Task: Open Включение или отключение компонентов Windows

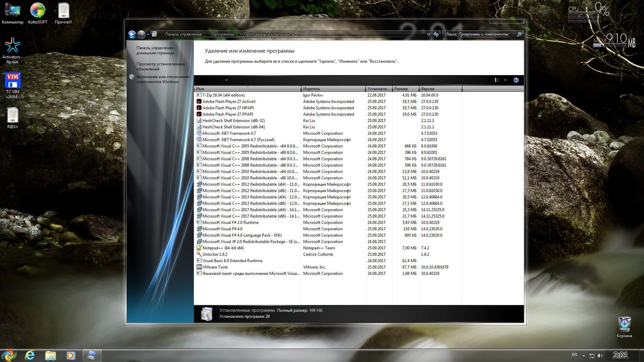Action: pos(163,79)
